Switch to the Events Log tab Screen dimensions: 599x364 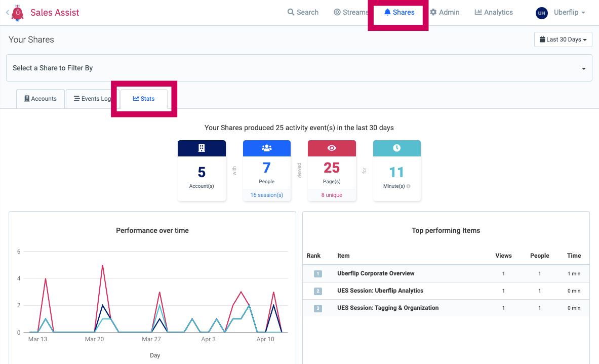pos(92,99)
